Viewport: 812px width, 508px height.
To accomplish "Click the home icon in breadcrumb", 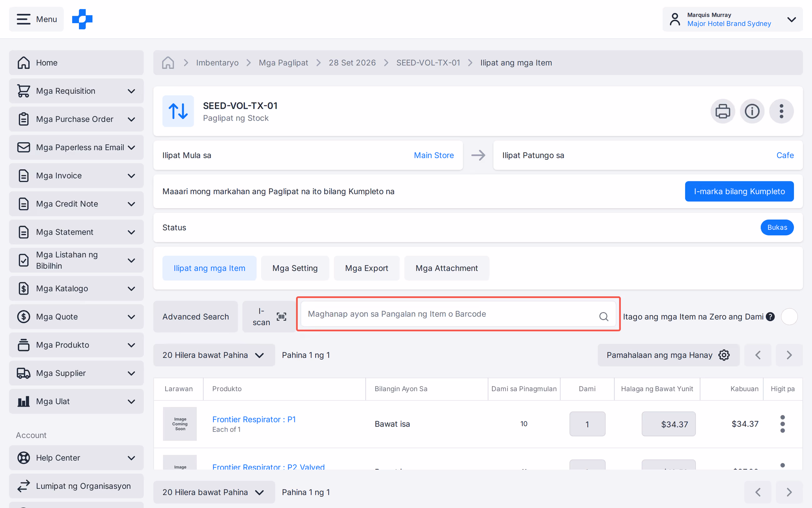I will (168, 63).
